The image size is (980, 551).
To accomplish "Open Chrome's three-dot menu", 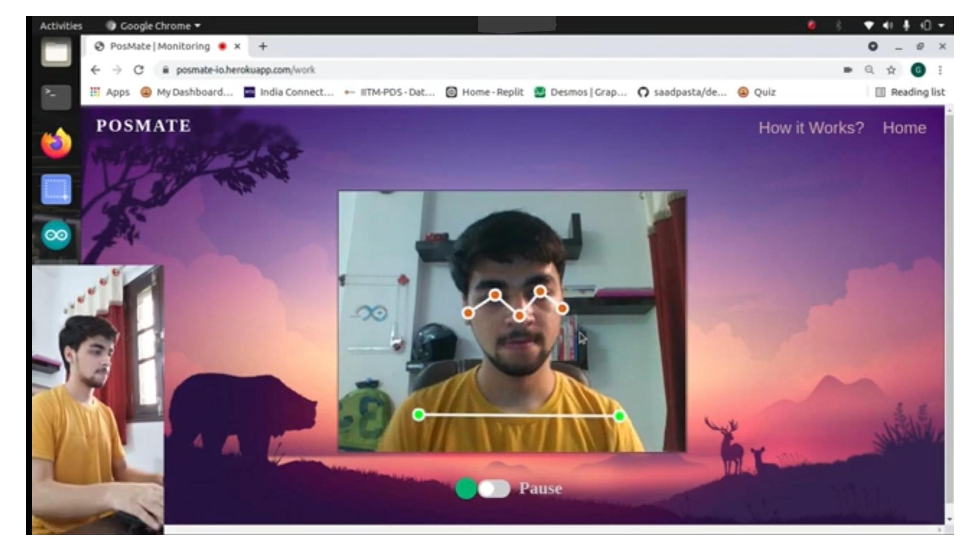I will [x=940, y=70].
